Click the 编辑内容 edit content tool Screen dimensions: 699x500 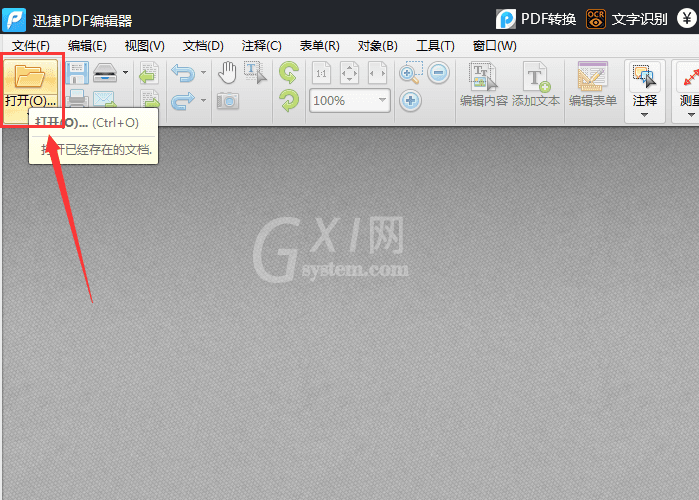pos(484,85)
